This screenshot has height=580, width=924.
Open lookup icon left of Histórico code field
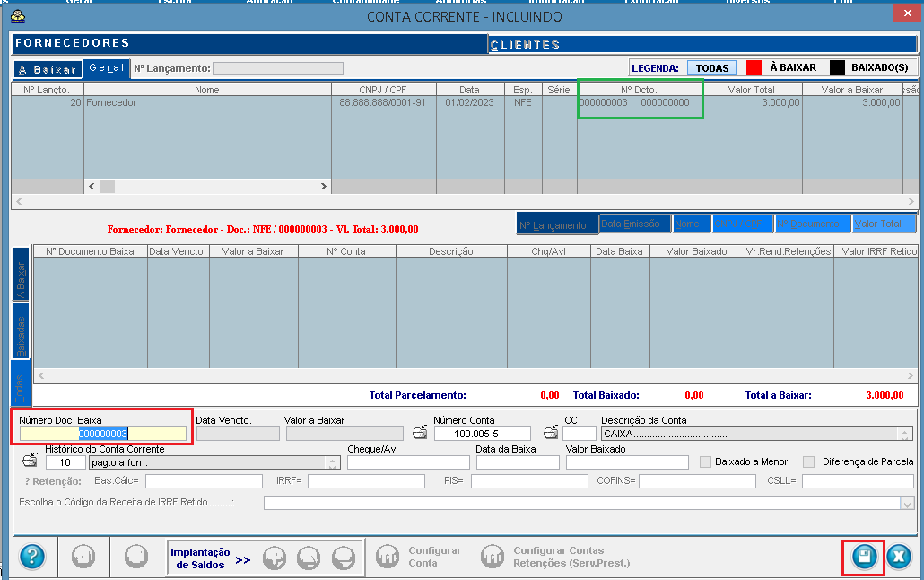[31, 460]
